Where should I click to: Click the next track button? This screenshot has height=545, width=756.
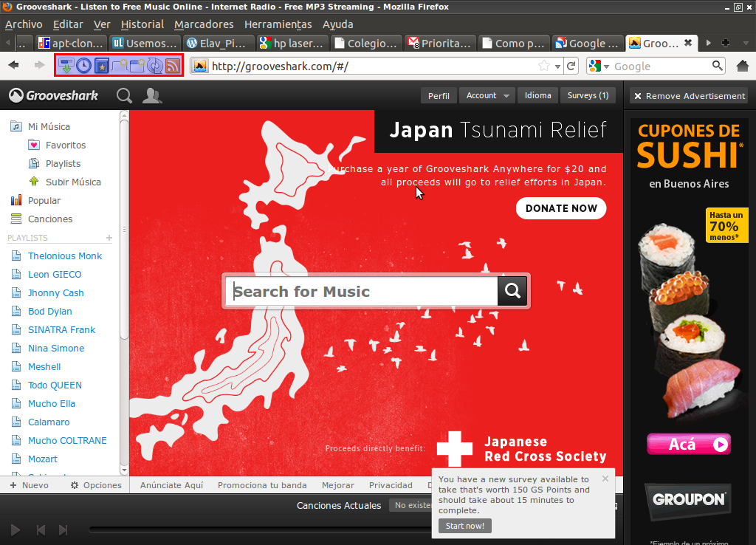pyautogui.click(x=63, y=530)
